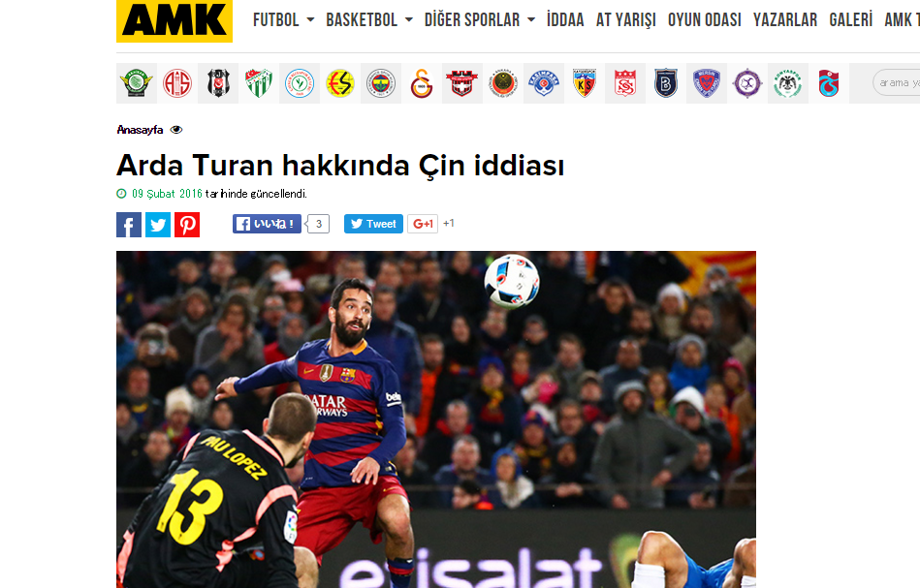Screen dimensions: 920x588
Task: Click the Tweet button
Action: click(373, 224)
